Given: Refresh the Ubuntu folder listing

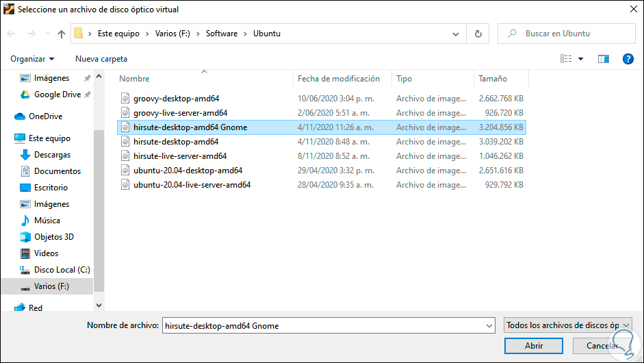Looking at the screenshot, I should pyautogui.click(x=478, y=34).
